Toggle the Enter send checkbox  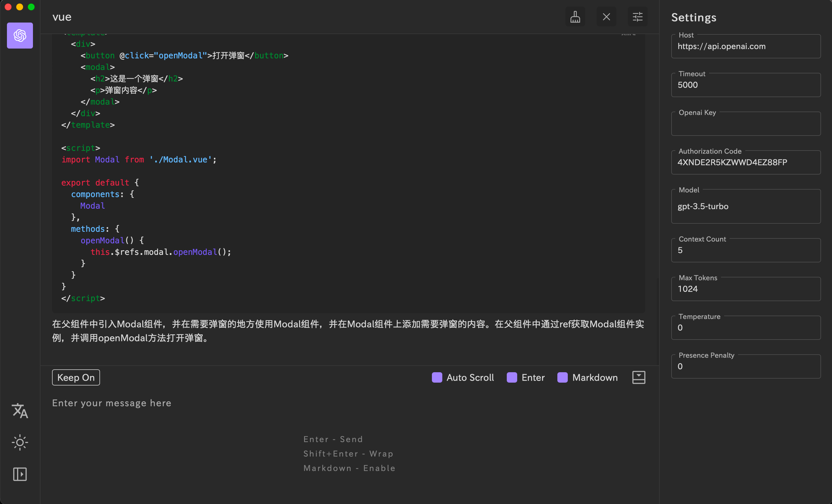512,377
